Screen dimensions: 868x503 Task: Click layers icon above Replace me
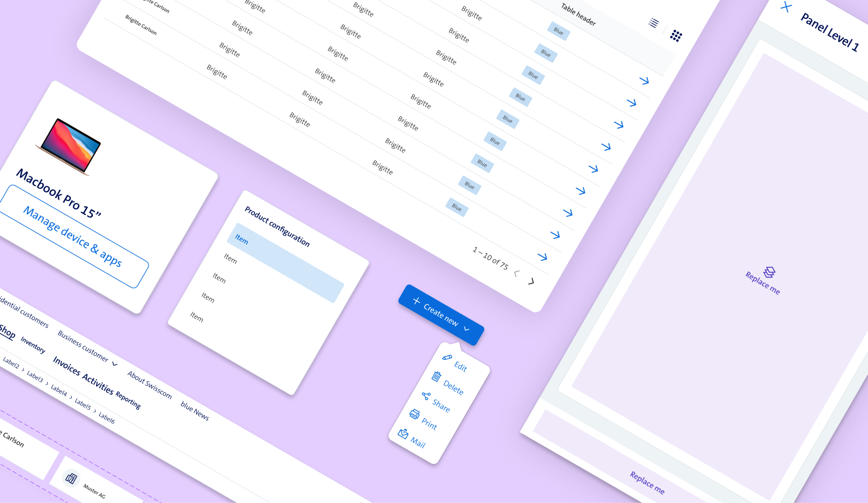click(769, 272)
